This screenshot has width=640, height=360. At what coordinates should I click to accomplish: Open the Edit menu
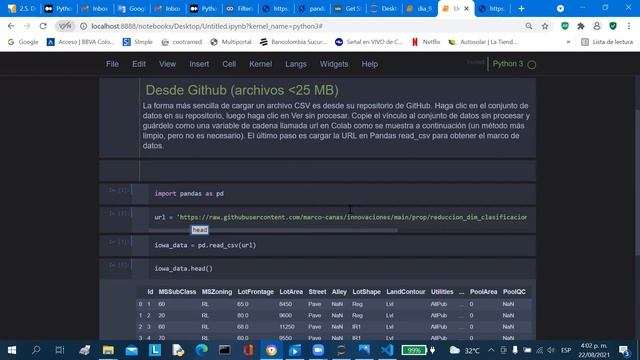[139, 64]
